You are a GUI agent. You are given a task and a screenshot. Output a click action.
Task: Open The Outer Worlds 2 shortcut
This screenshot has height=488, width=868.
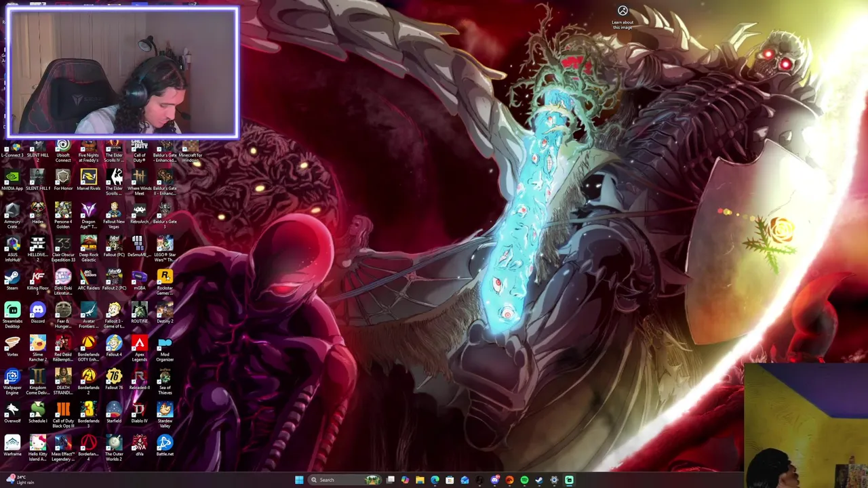(x=114, y=449)
